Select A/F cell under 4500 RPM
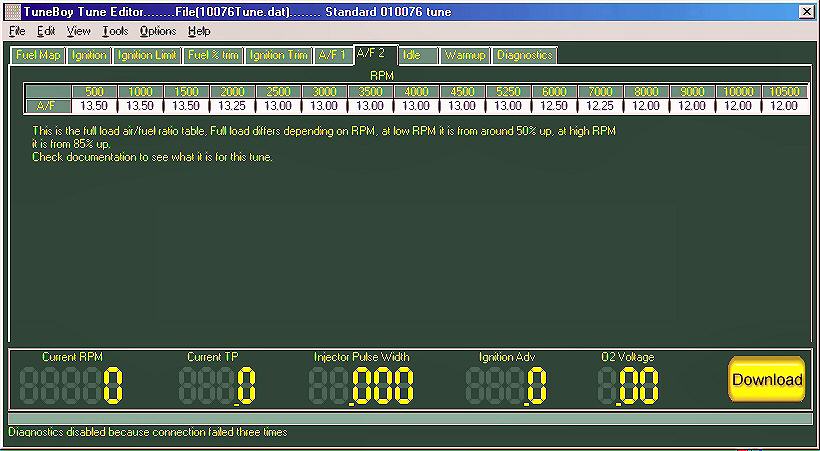 [462, 106]
